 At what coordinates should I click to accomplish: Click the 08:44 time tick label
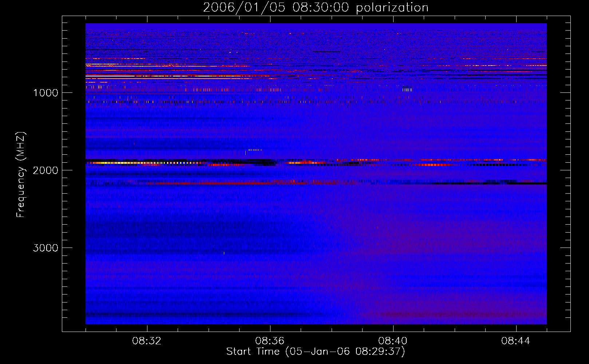(516, 341)
